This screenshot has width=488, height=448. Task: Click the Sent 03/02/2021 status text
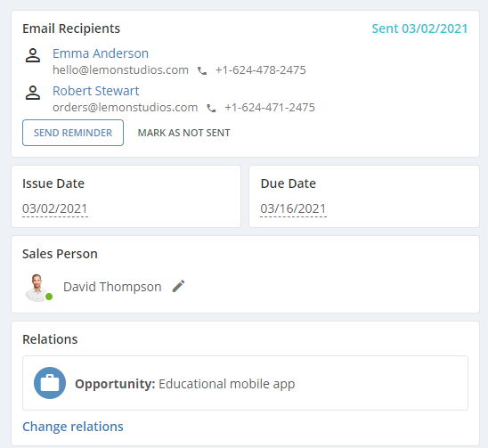click(x=419, y=29)
